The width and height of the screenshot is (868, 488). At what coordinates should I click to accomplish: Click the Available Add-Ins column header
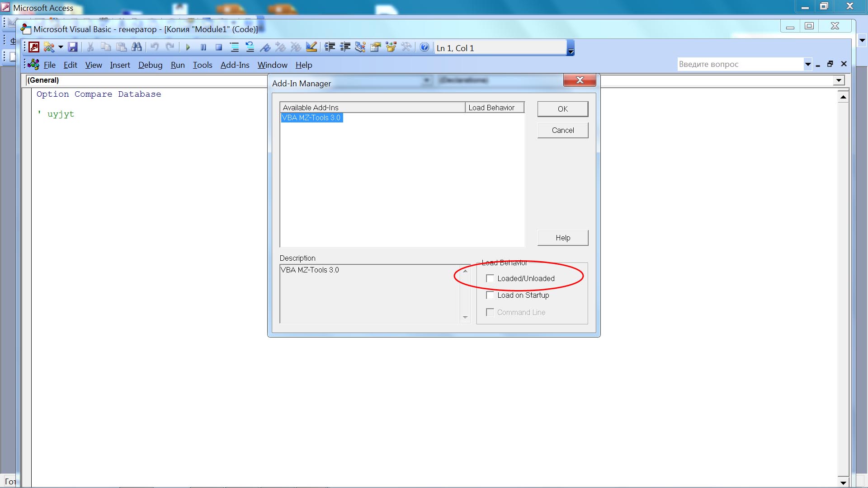point(373,108)
